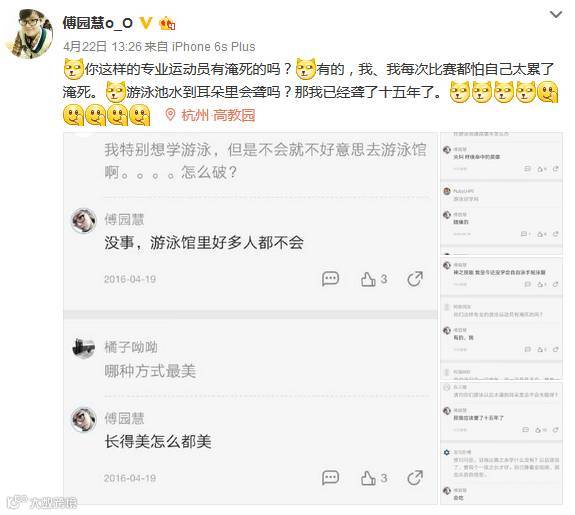
Task: Click the gold verified V badge
Action: pos(146,23)
